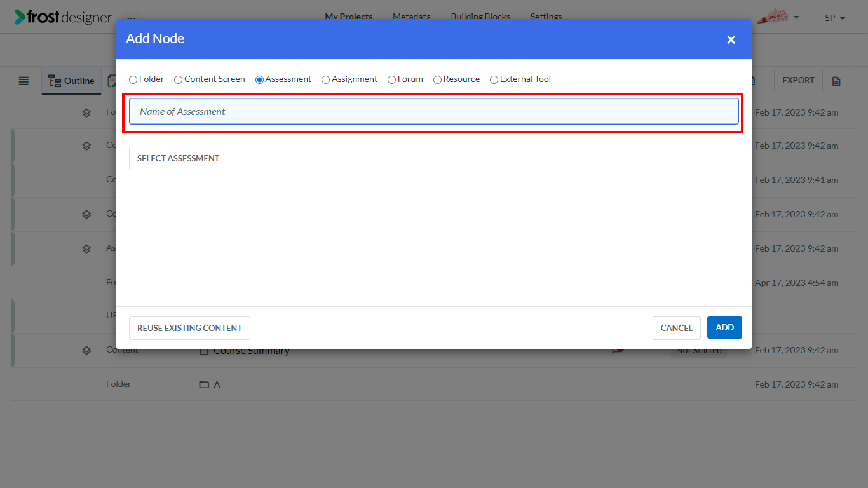Click the Feb 17, 2023 9:41 am date
Viewport: 868px width, 488px height.
[x=797, y=180]
